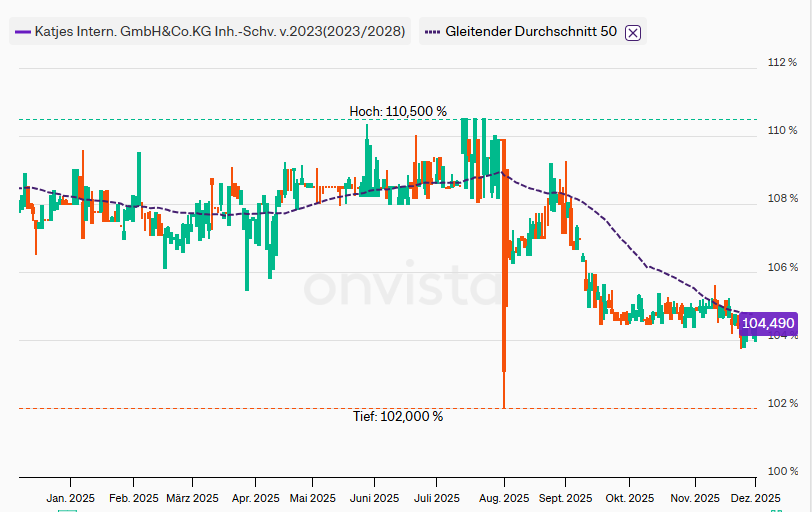The width and height of the screenshot is (812, 512).
Task: Click the 100 % price axis label
Action: click(782, 471)
